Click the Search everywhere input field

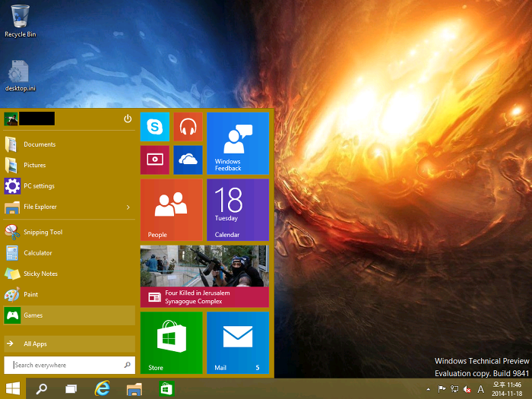tap(69, 365)
